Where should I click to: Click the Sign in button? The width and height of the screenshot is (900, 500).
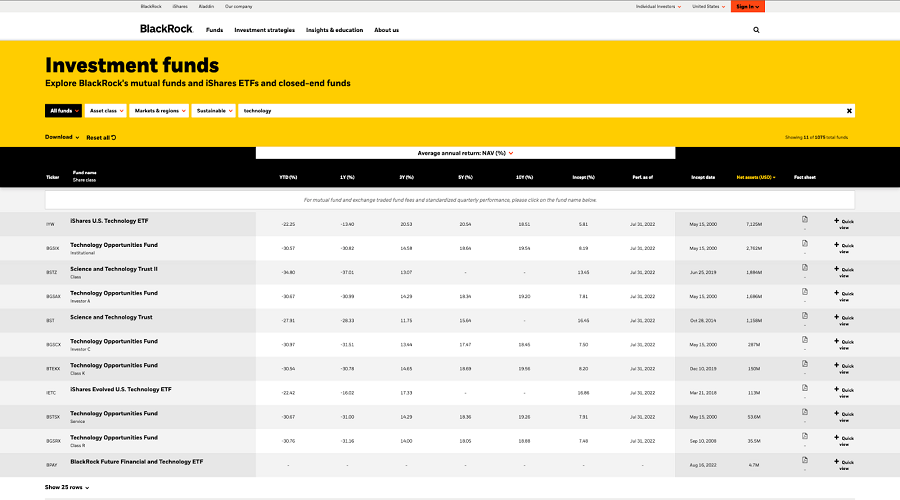[x=747, y=6]
